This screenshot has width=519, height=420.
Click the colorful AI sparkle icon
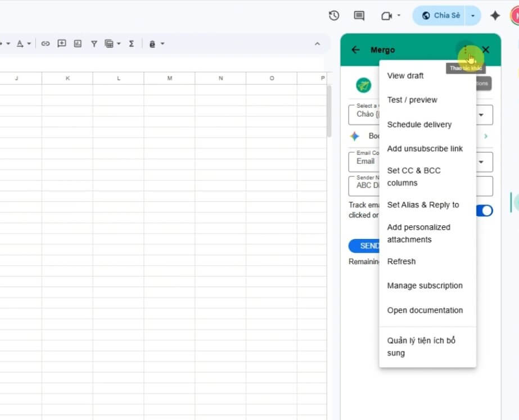(355, 136)
